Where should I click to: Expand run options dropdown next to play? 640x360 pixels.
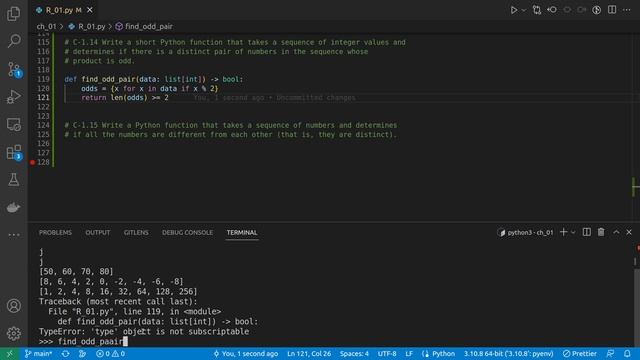[524, 10]
